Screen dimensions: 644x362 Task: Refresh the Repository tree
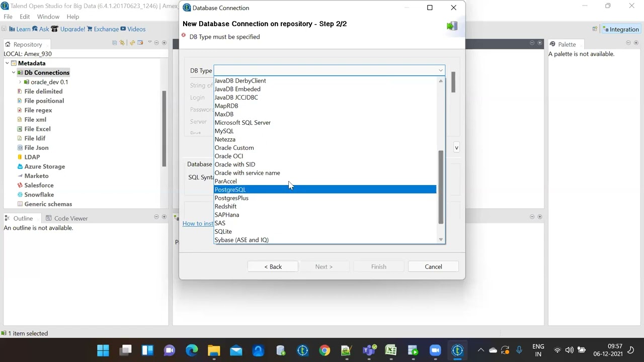click(132, 43)
